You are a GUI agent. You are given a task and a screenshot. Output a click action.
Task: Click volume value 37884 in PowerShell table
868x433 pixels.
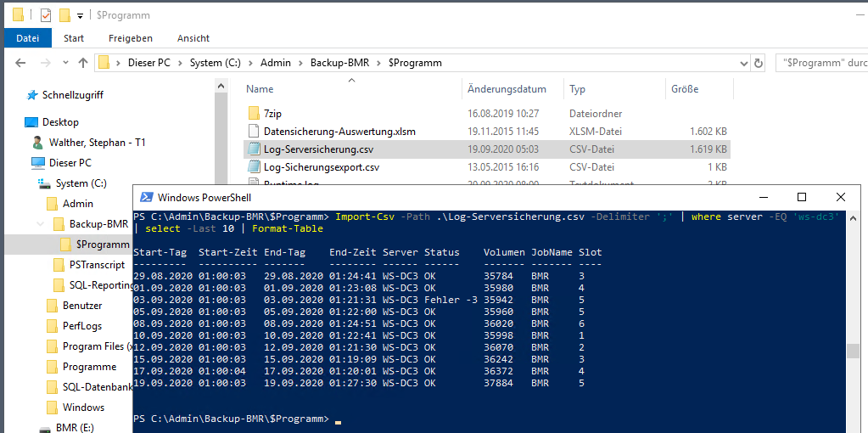tap(498, 383)
